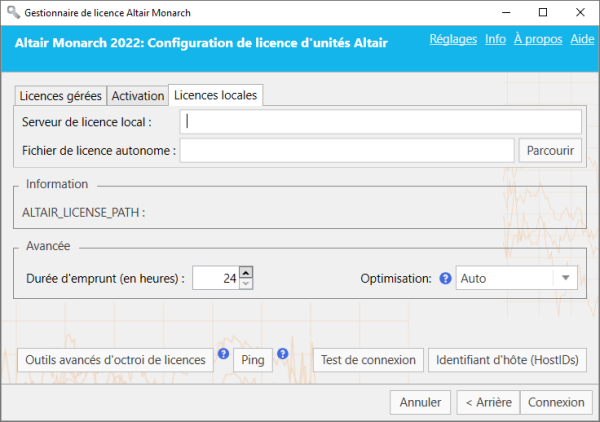Viewport: 600px width, 422px height.
Task: Maximize the license manager window
Action: click(543, 13)
